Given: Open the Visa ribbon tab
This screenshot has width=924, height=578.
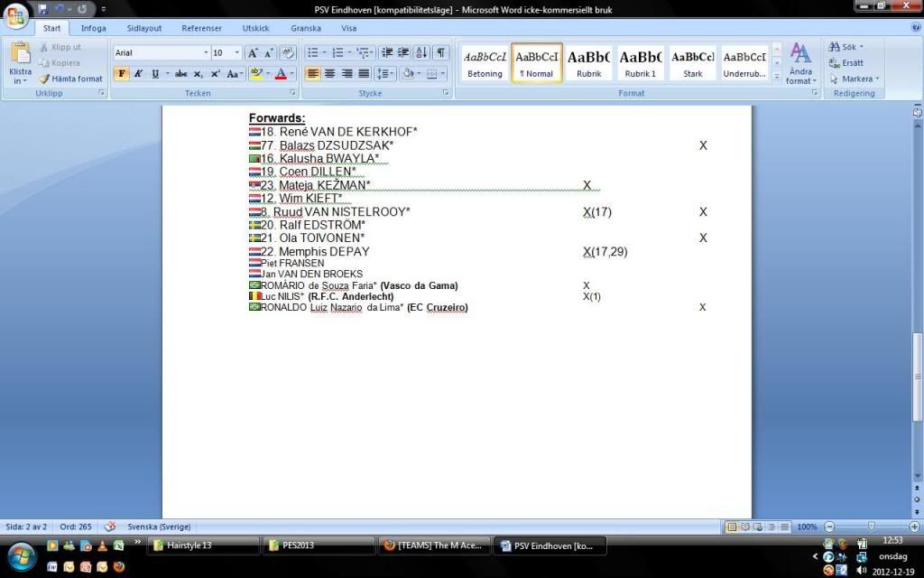Looking at the screenshot, I should (349, 28).
